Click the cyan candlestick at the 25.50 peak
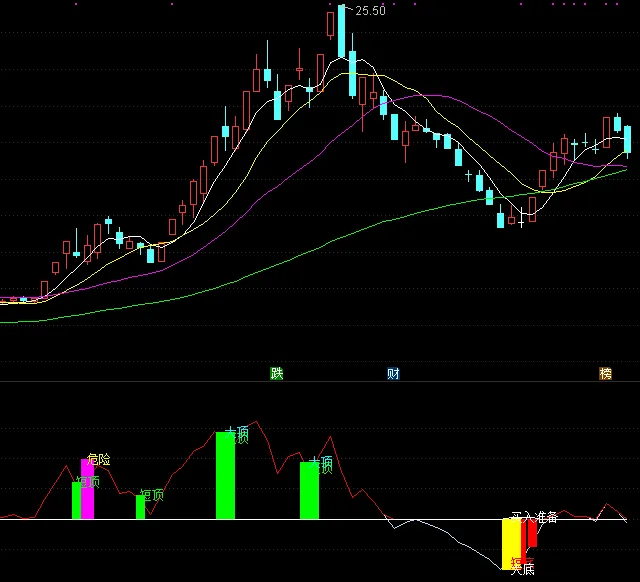This screenshot has height=582, width=640. point(341,31)
